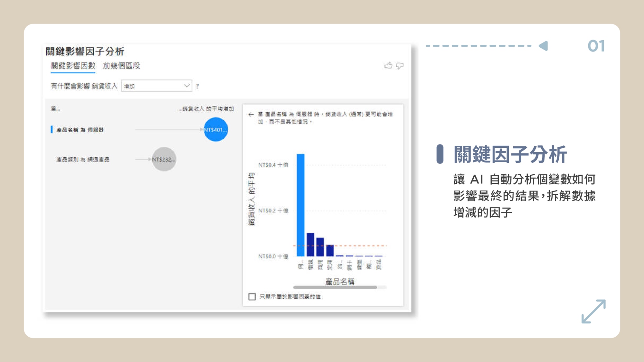Click the 01 slide number

tap(596, 46)
